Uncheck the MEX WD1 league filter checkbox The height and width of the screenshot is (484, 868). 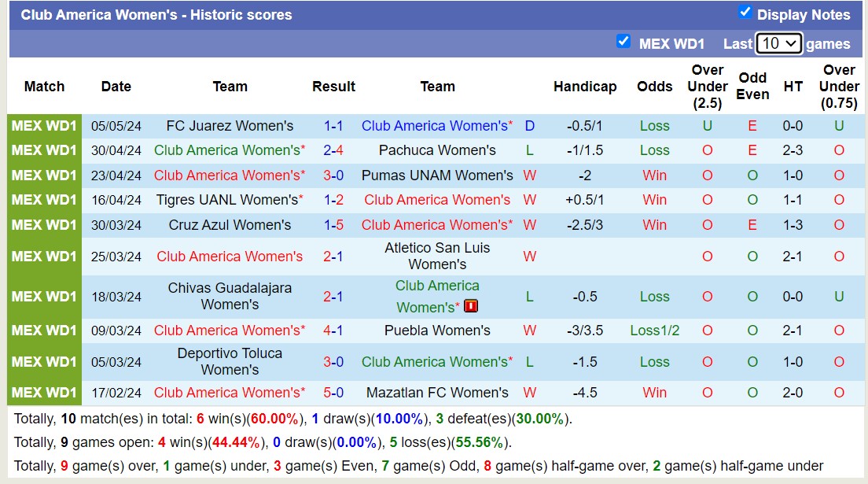point(623,42)
